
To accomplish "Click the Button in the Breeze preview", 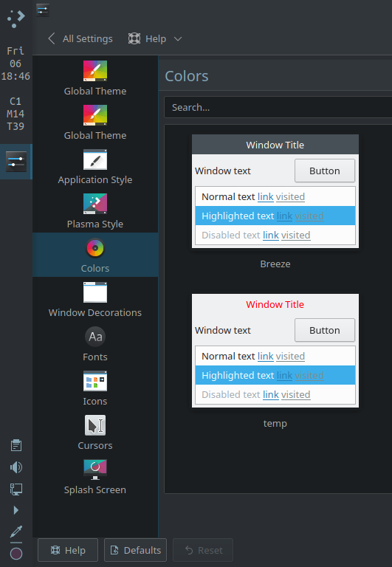I will click(x=325, y=171).
